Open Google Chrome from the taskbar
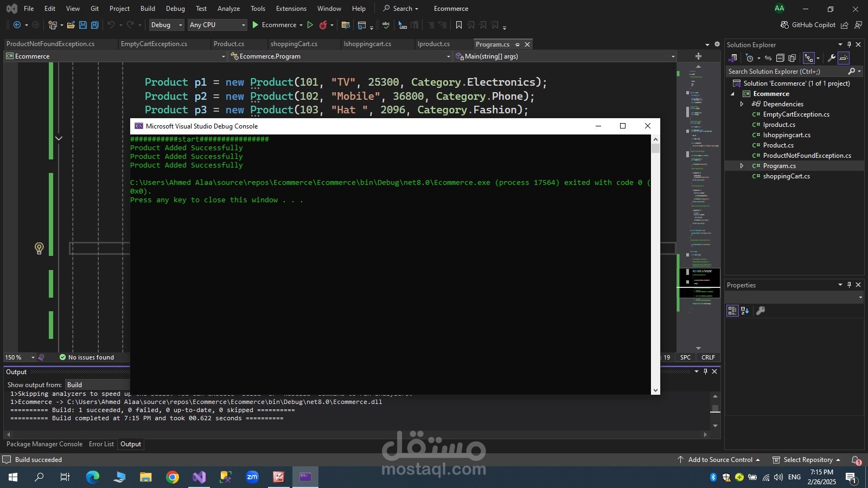The height and width of the screenshot is (488, 868). (x=173, y=477)
